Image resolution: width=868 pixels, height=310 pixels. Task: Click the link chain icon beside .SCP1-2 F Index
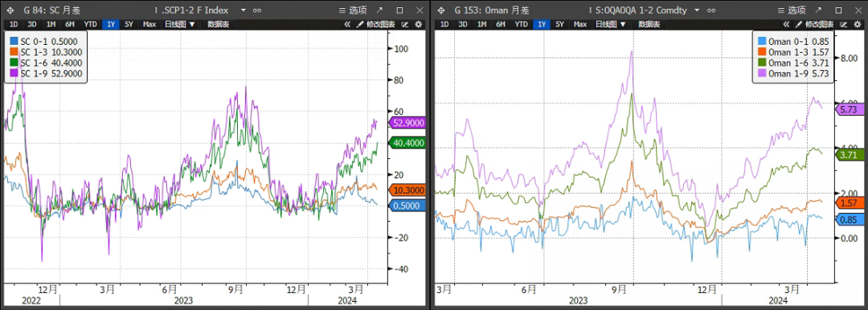point(256,10)
